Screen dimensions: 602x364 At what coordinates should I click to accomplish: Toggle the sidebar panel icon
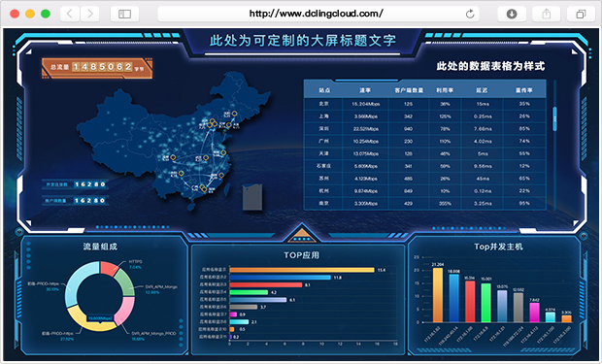point(124,15)
